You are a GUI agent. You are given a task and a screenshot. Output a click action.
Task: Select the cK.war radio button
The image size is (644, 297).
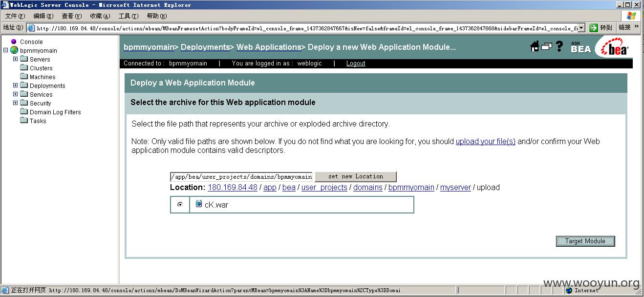(180, 205)
